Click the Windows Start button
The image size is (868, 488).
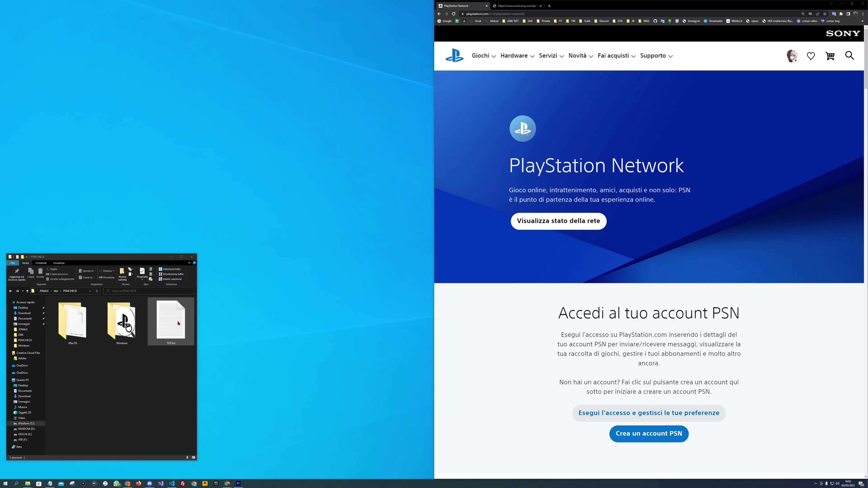click(5, 483)
